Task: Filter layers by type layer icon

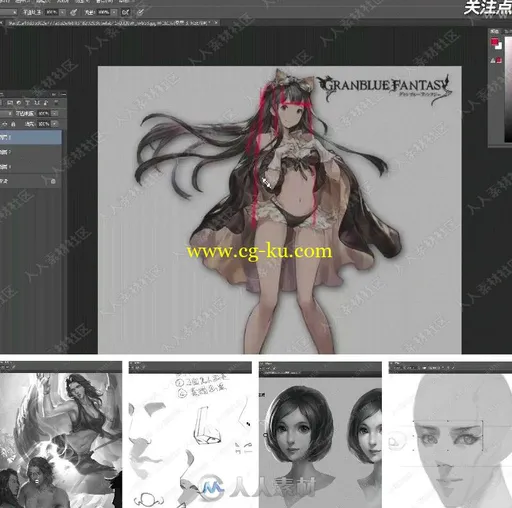Action: click(28, 103)
